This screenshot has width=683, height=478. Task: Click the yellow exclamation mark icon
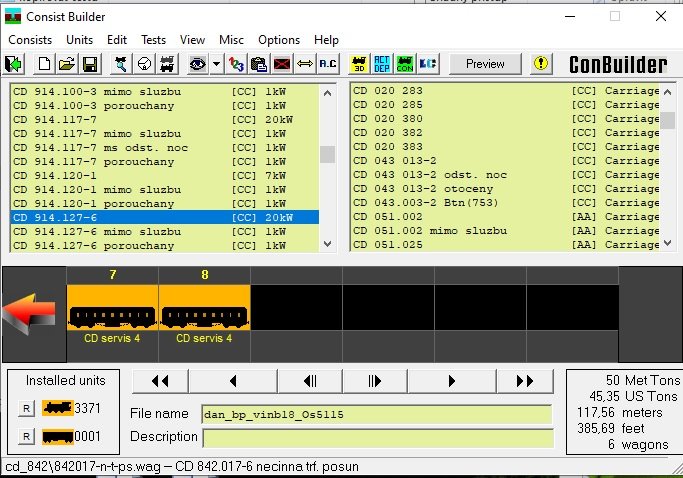(540, 64)
